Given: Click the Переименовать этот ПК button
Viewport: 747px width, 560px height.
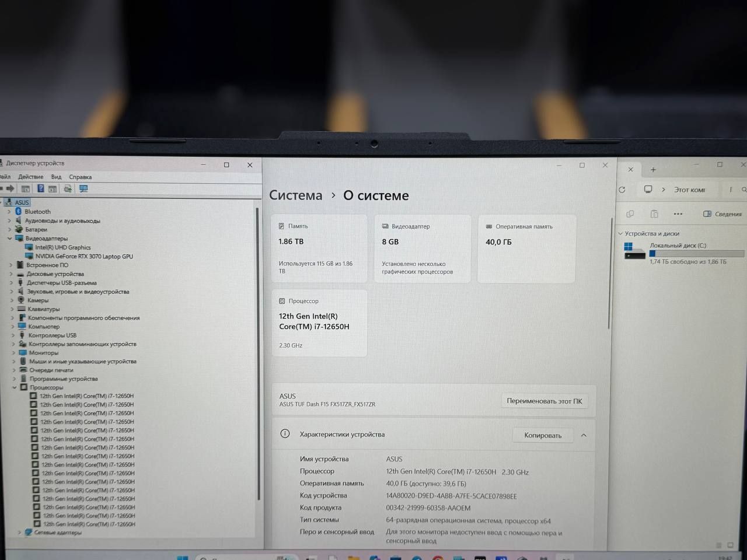Looking at the screenshot, I should pyautogui.click(x=544, y=401).
